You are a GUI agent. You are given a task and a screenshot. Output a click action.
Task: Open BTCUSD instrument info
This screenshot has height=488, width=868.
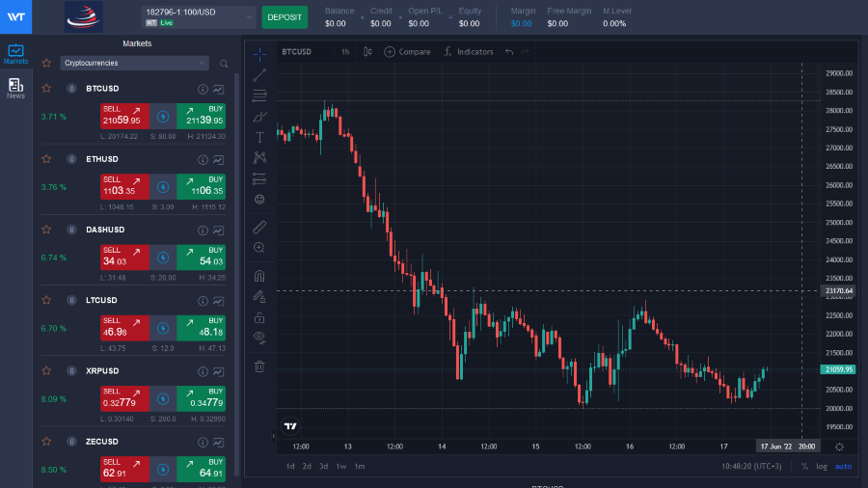[203, 89]
